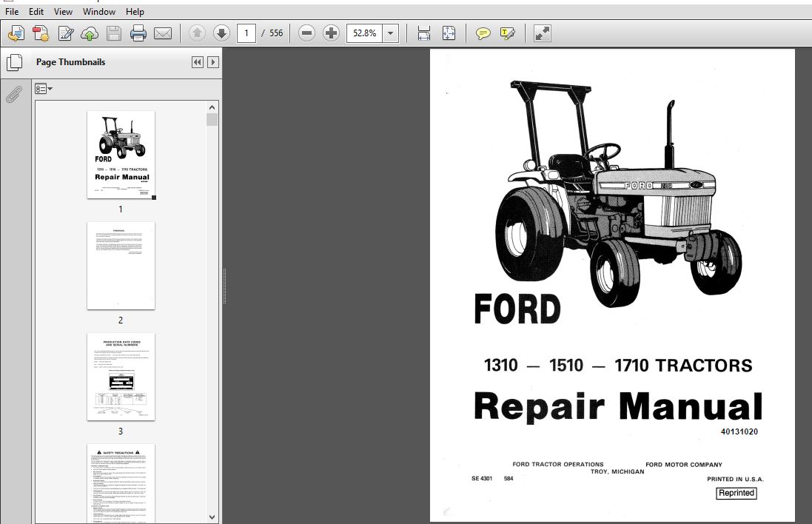Click the thumbnail scrollbar thumb

tap(212, 120)
